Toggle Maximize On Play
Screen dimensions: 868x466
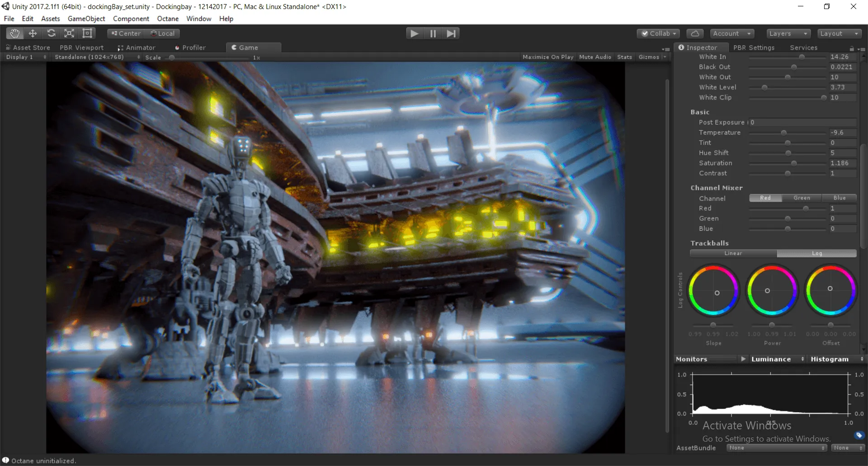coord(548,57)
